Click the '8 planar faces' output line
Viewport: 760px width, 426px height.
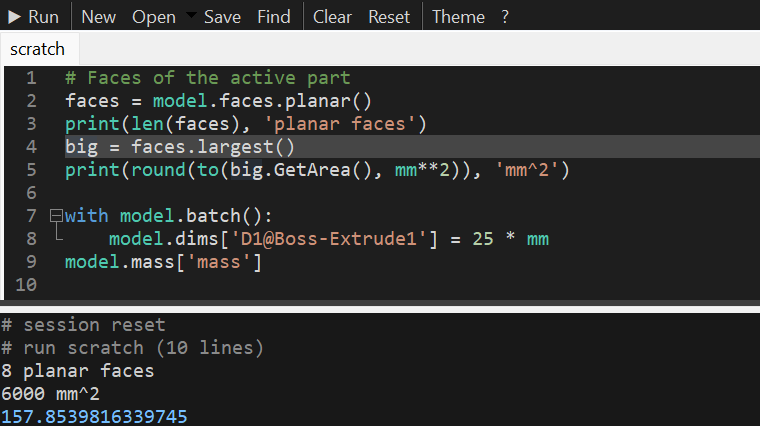click(78, 371)
